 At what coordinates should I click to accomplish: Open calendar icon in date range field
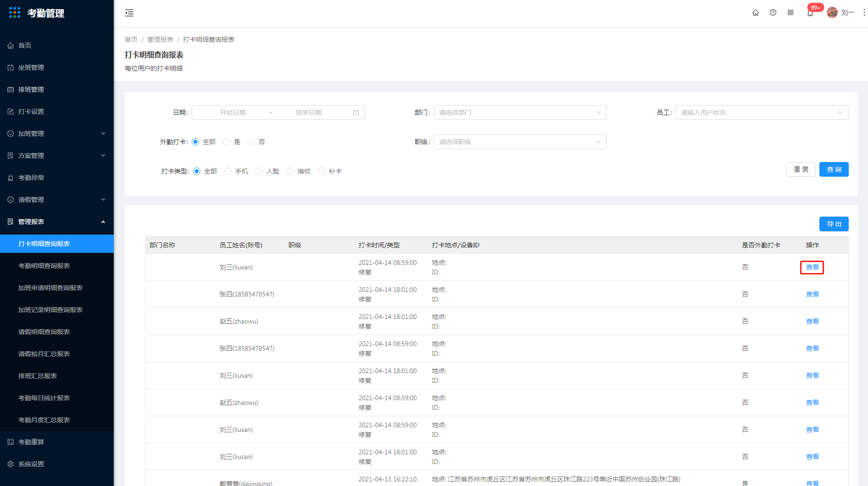point(356,112)
